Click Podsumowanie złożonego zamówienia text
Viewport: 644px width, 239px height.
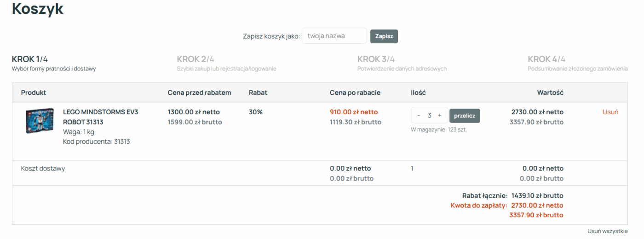(578, 69)
